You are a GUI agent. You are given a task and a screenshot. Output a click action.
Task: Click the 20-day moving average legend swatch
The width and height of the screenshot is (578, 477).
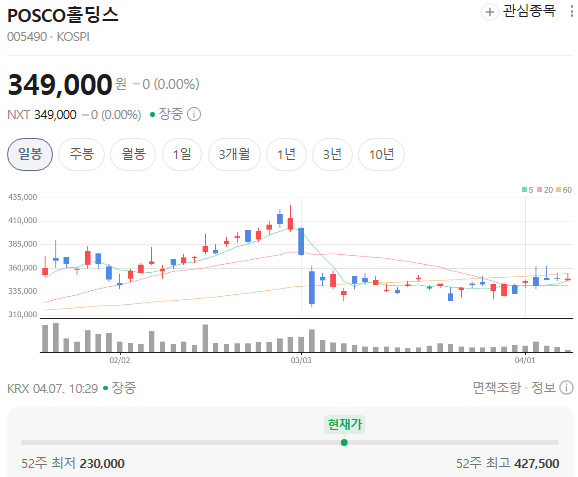coord(539,190)
